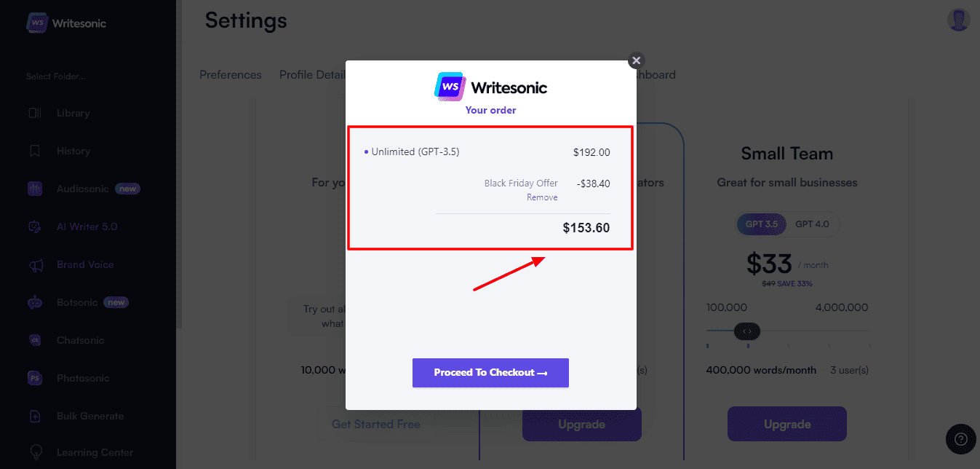Click the words per month slider handle
The image size is (980, 469).
pyautogui.click(x=747, y=331)
